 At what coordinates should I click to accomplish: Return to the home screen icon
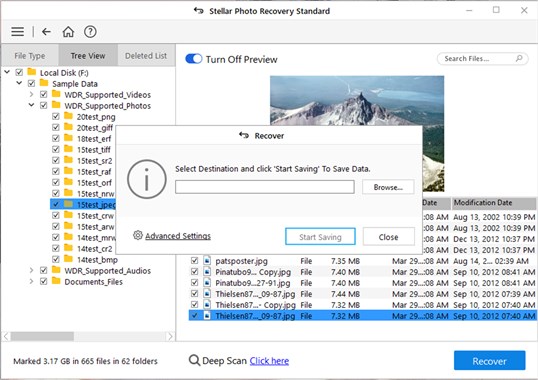tap(68, 32)
